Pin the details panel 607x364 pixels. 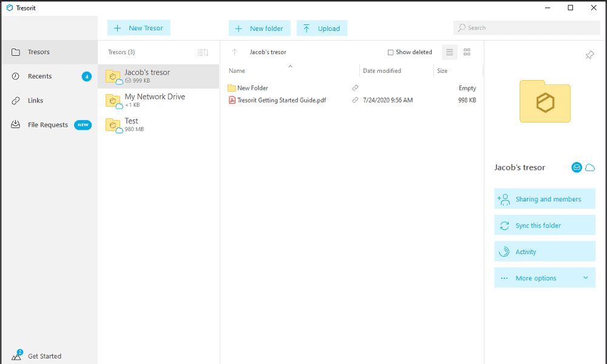(589, 55)
